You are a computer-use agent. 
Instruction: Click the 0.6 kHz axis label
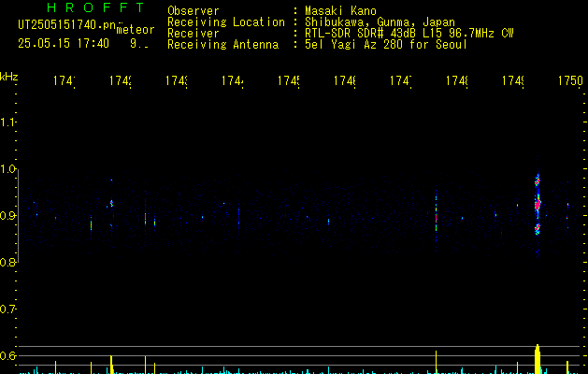click(x=7, y=355)
